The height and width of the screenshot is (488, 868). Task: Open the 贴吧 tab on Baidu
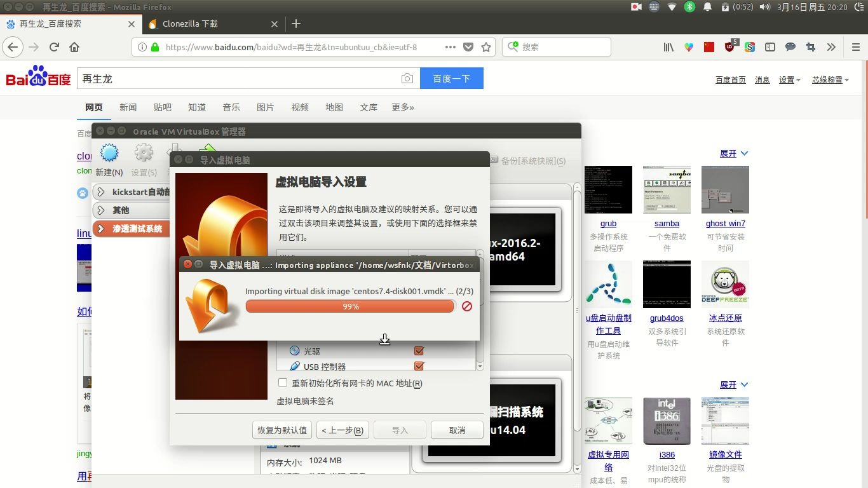click(163, 107)
